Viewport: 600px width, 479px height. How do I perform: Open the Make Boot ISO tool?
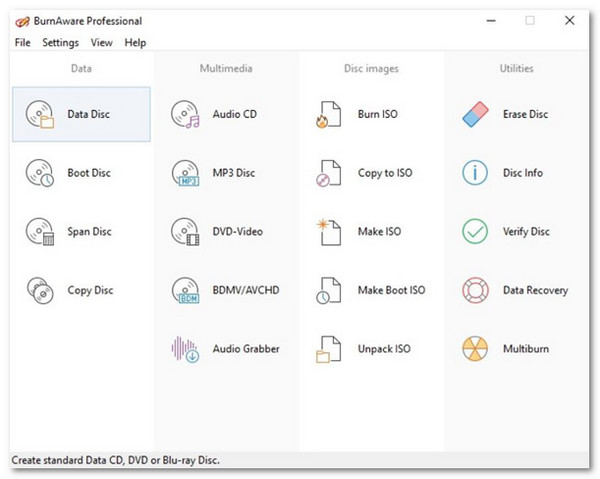(x=371, y=290)
